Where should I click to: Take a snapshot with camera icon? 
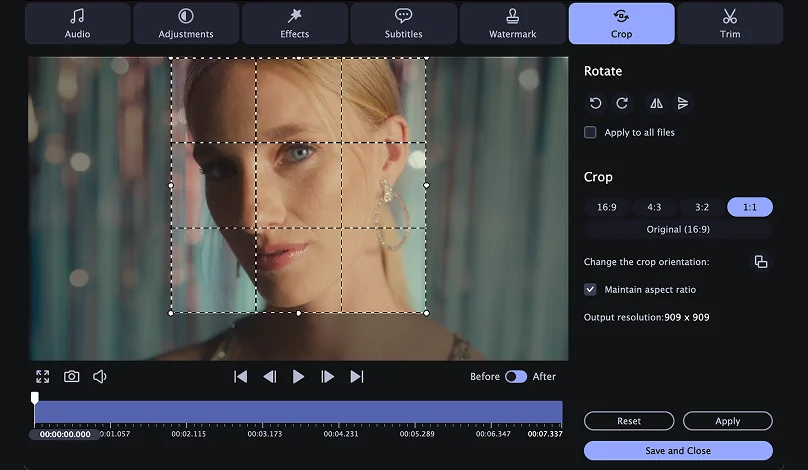(72, 376)
